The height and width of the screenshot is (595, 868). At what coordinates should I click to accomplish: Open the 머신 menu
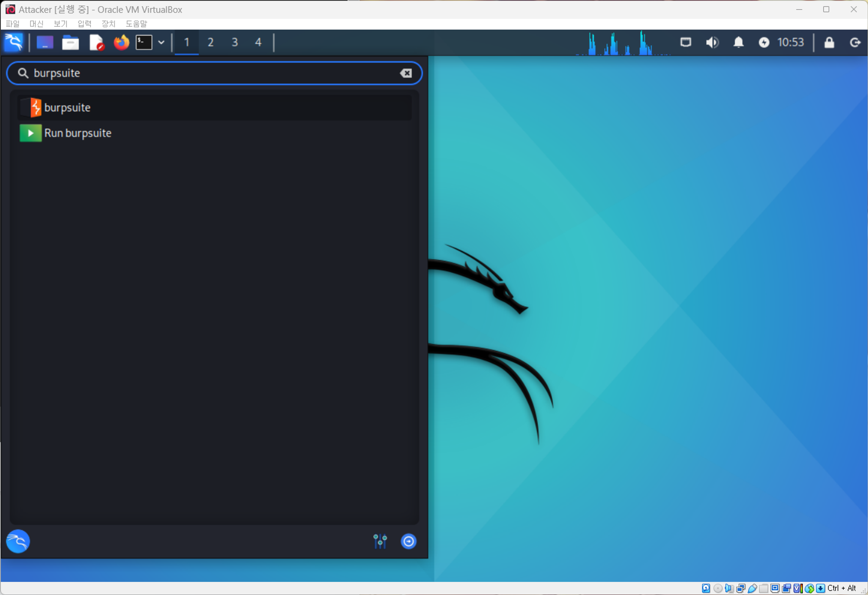(36, 23)
